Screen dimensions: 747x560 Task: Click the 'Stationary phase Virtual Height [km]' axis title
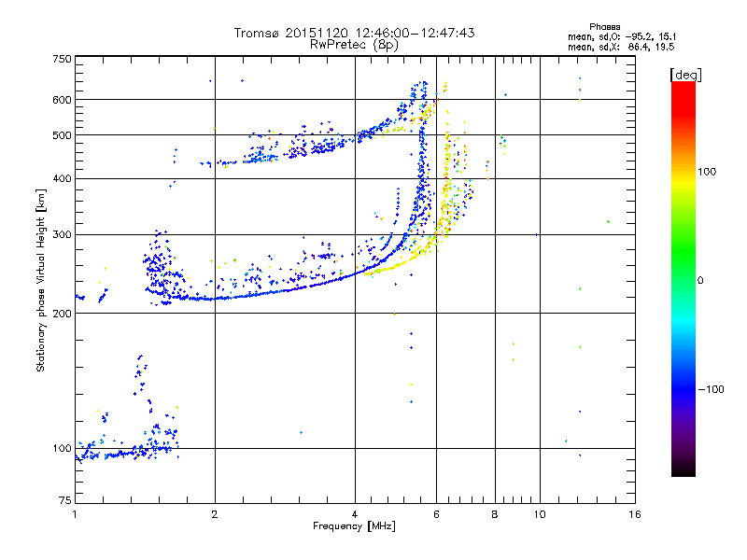(x=40, y=281)
